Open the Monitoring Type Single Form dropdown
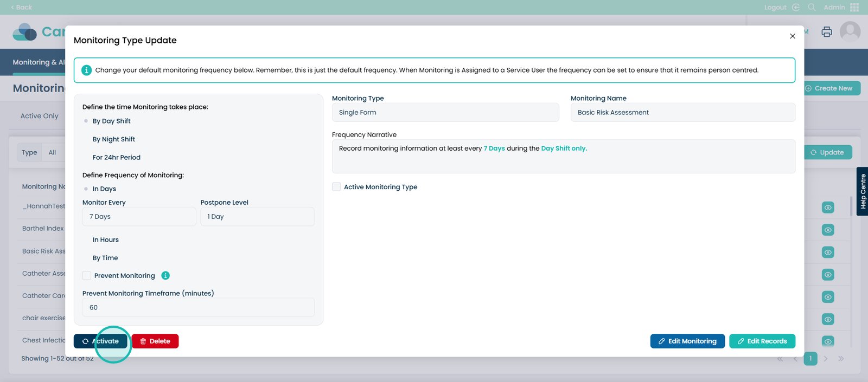Screen dimensions: 868x382 tap(445, 113)
